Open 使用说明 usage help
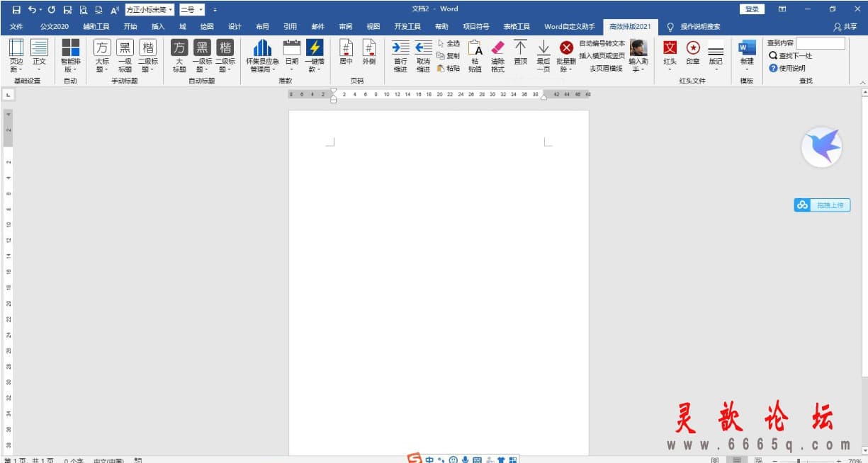Image resolution: width=868 pixels, height=463 pixels. point(787,68)
